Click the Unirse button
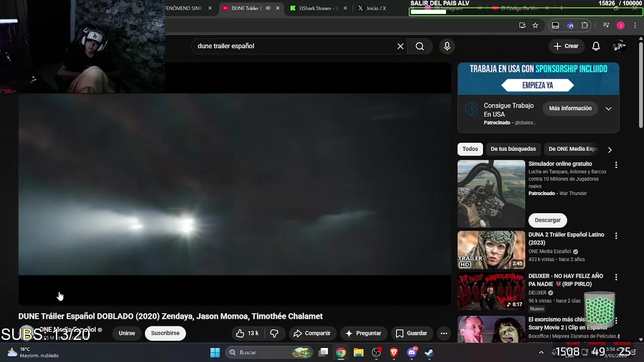Image resolution: width=644 pixels, height=362 pixels. click(x=127, y=333)
